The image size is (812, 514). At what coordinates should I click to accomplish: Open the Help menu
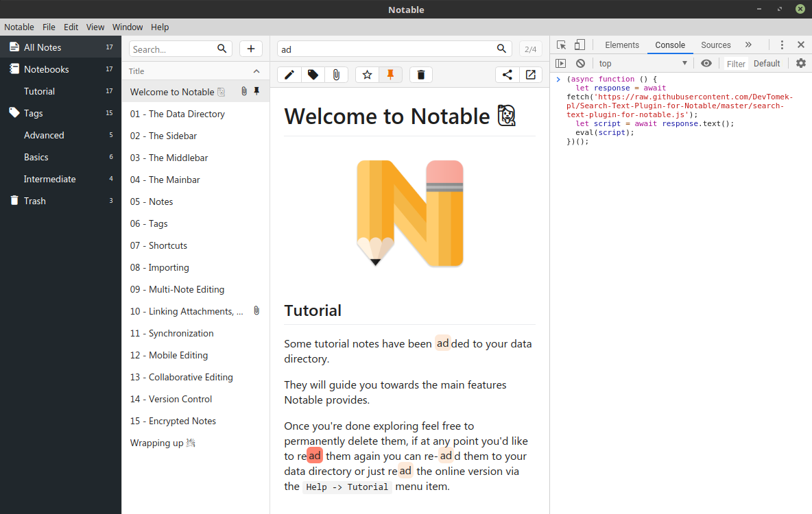pyautogui.click(x=160, y=27)
